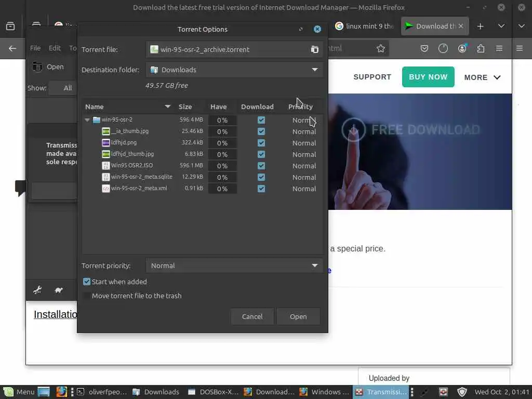
Task: Switch to linux mint 9 Google tab
Action: click(364, 26)
